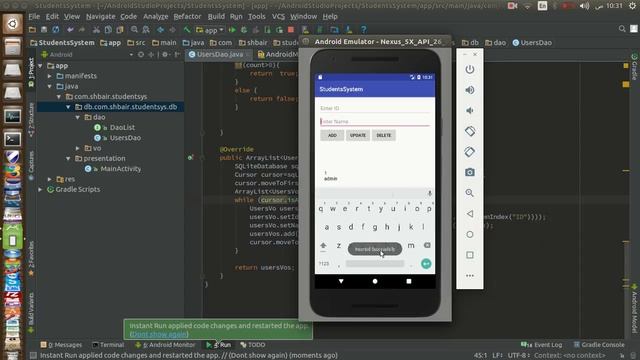This screenshot has width=640, height=360.
Task: Take emulator screenshot with camera icon
Action: coord(470,172)
